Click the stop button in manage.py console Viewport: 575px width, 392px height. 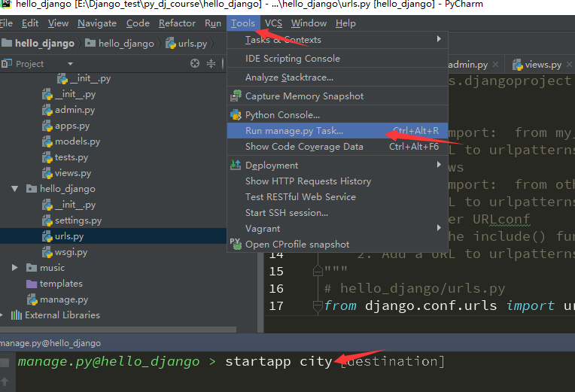click(x=5, y=363)
